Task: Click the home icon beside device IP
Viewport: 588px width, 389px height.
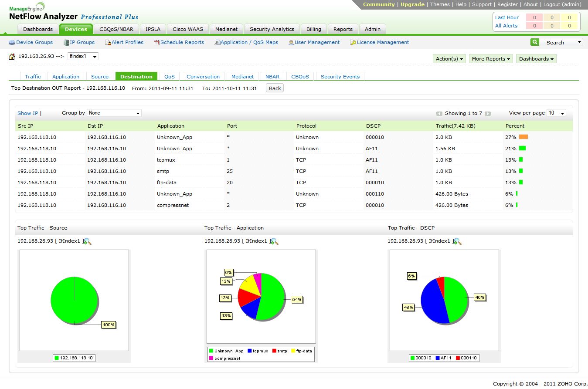Action: click(12, 57)
